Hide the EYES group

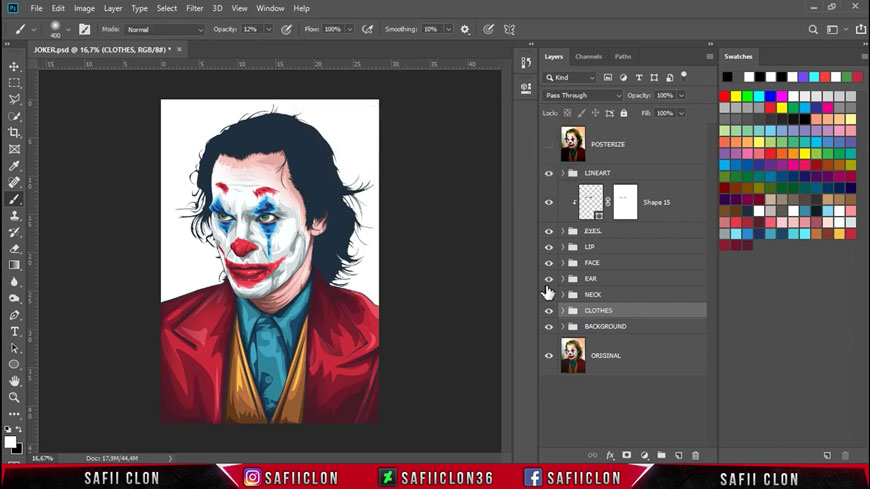549,231
